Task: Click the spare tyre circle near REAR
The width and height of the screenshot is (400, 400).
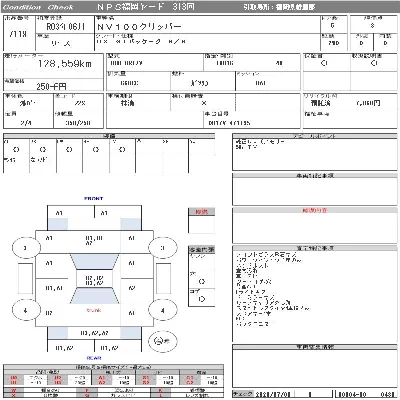Action: coord(163,341)
